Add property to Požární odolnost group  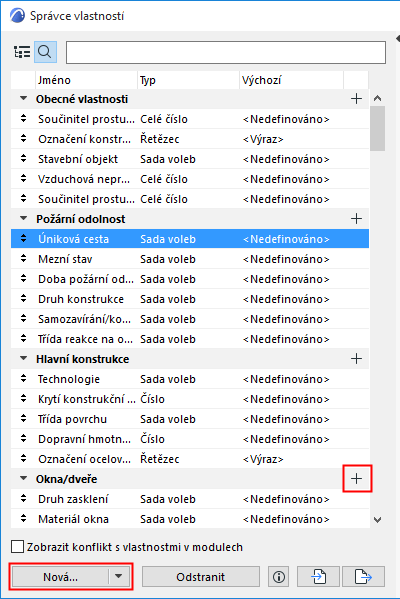(x=356, y=219)
